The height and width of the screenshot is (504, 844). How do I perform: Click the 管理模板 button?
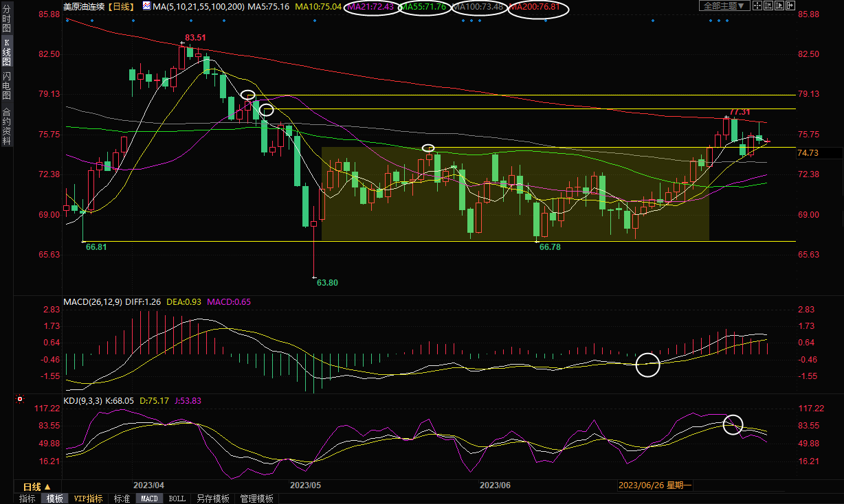coord(256,499)
